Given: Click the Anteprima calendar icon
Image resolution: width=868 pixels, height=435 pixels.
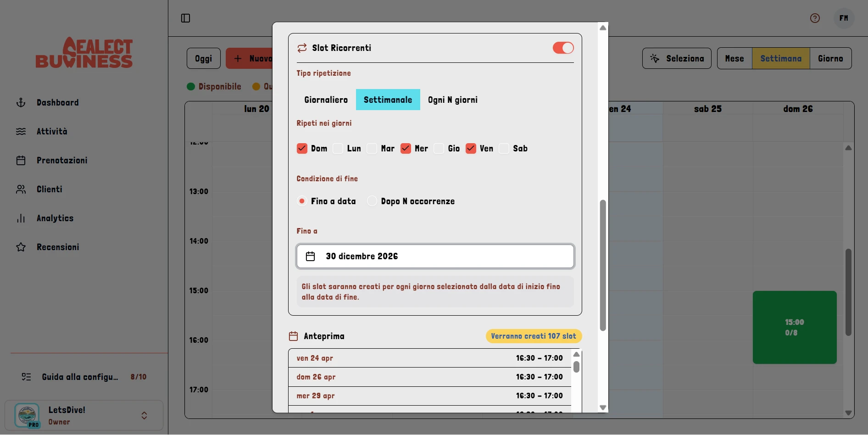Looking at the screenshot, I should tap(294, 336).
